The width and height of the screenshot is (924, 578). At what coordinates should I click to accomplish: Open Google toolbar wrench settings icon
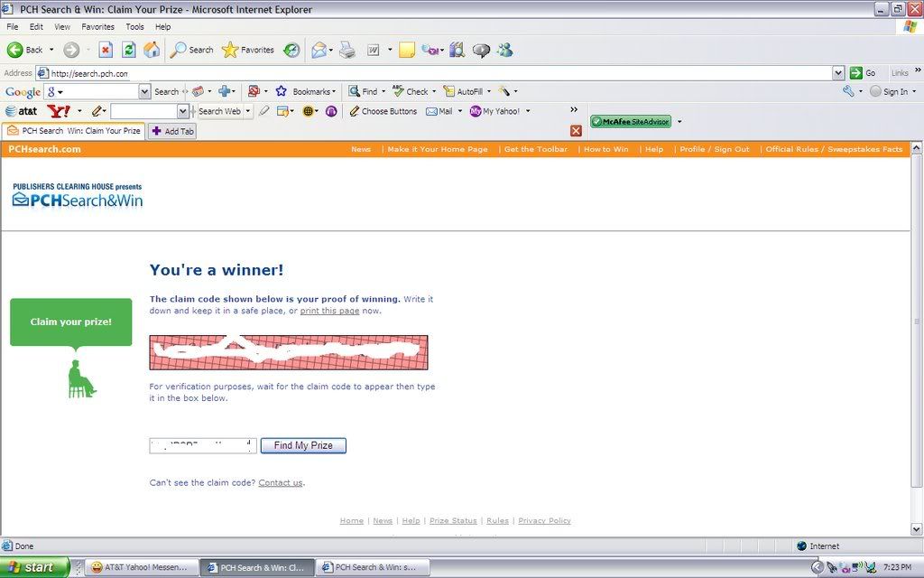click(848, 91)
